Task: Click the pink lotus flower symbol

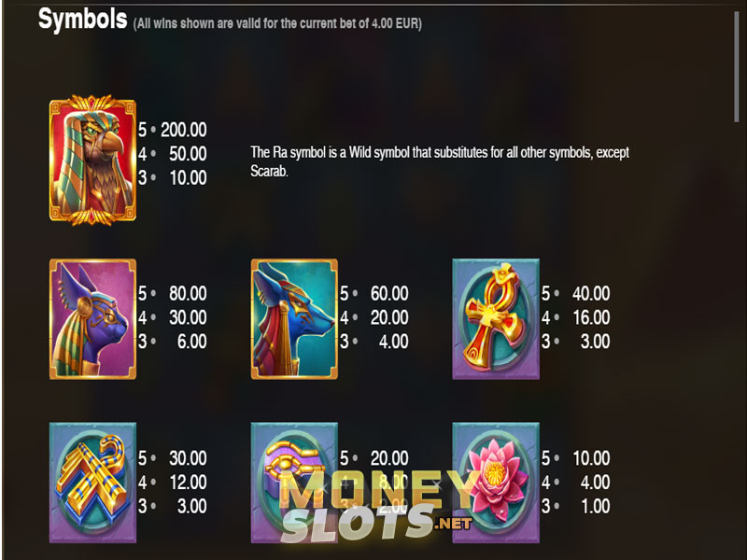Action: [x=496, y=483]
